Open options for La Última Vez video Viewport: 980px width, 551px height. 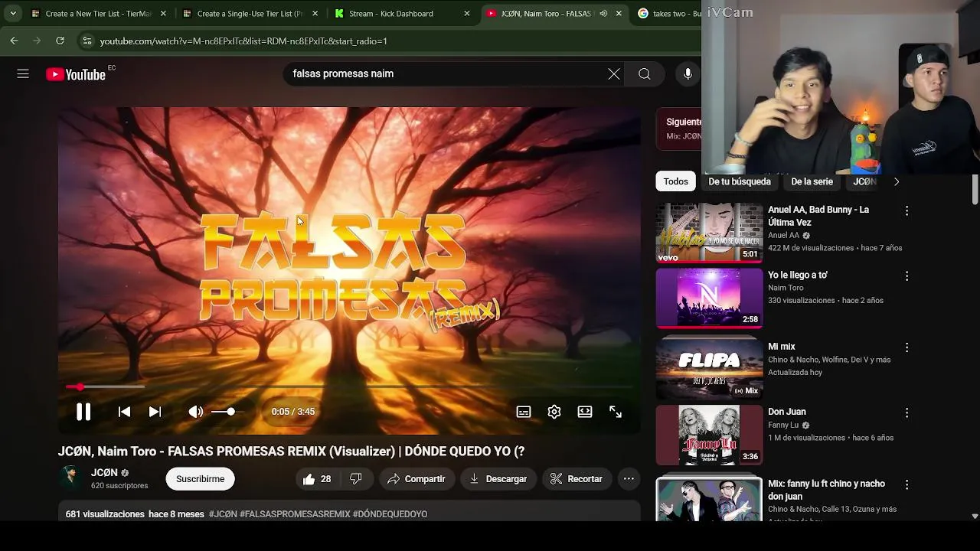[x=906, y=210]
